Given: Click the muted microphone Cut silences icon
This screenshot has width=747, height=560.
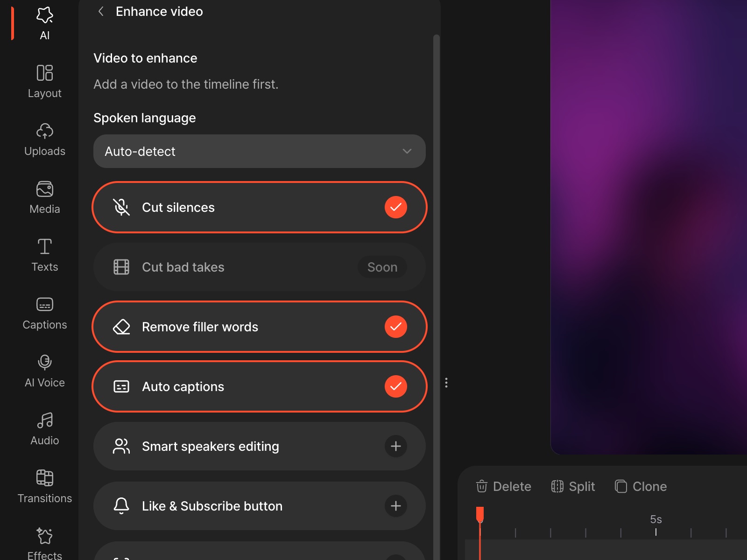Looking at the screenshot, I should tap(121, 207).
